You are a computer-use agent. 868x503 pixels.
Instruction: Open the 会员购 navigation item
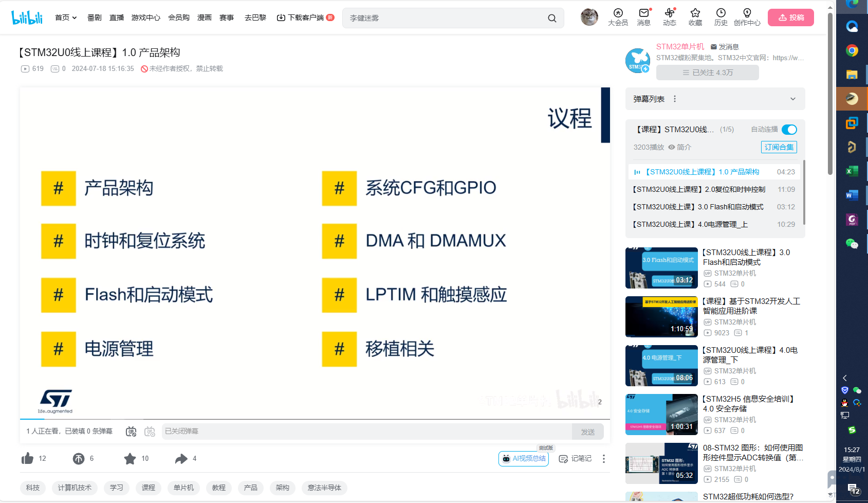pyautogui.click(x=179, y=17)
